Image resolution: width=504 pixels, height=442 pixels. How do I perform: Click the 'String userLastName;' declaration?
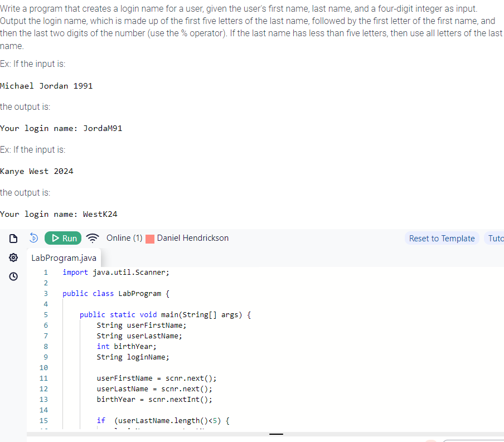click(x=139, y=336)
